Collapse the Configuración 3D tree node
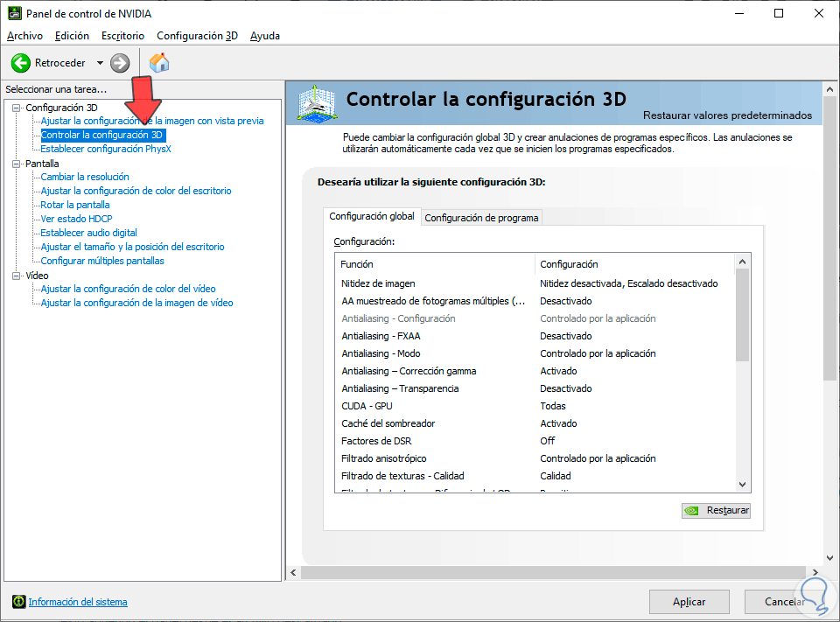 tap(16, 108)
